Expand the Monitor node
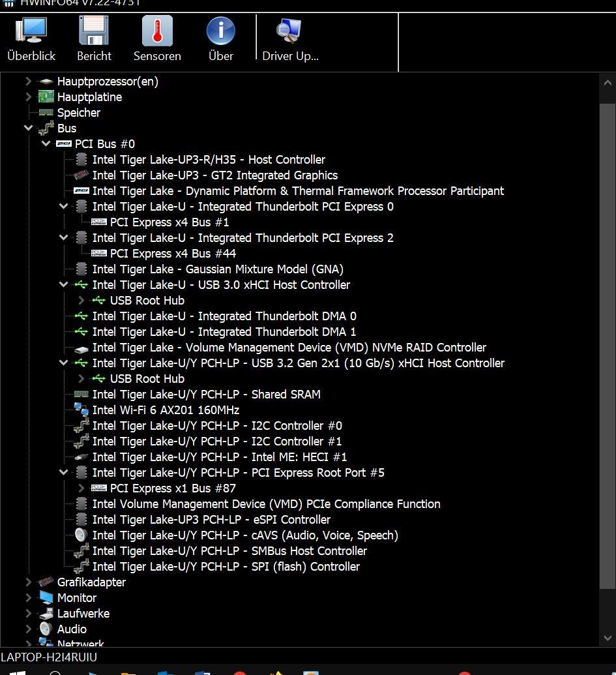Screen dimensions: 616x675 point(29,598)
